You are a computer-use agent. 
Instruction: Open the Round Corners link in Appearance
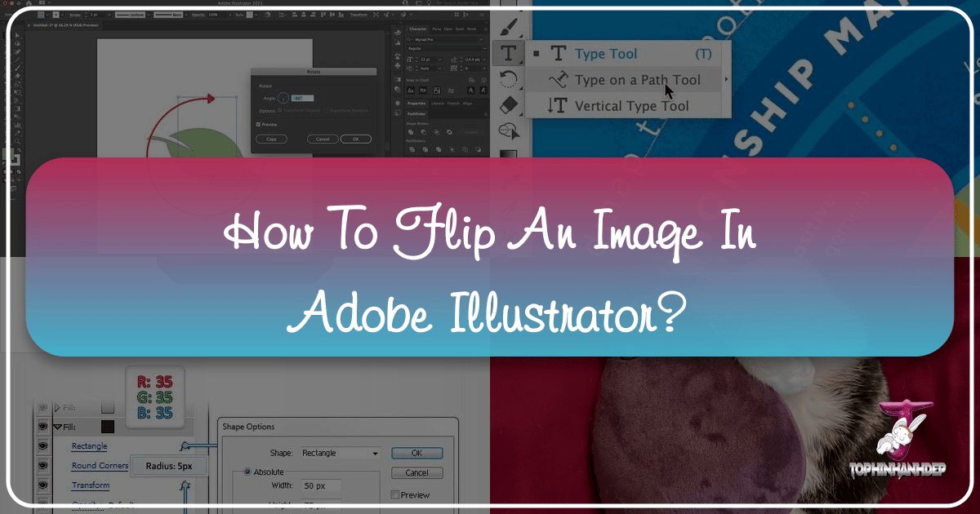pyautogui.click(x=100, y=466)
